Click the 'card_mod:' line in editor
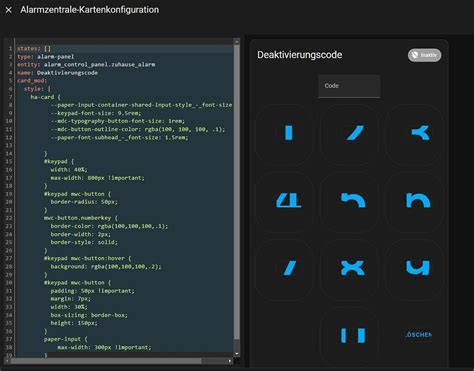Image resolution: width=474 pixels, height=371 pixels. (32, 81)
